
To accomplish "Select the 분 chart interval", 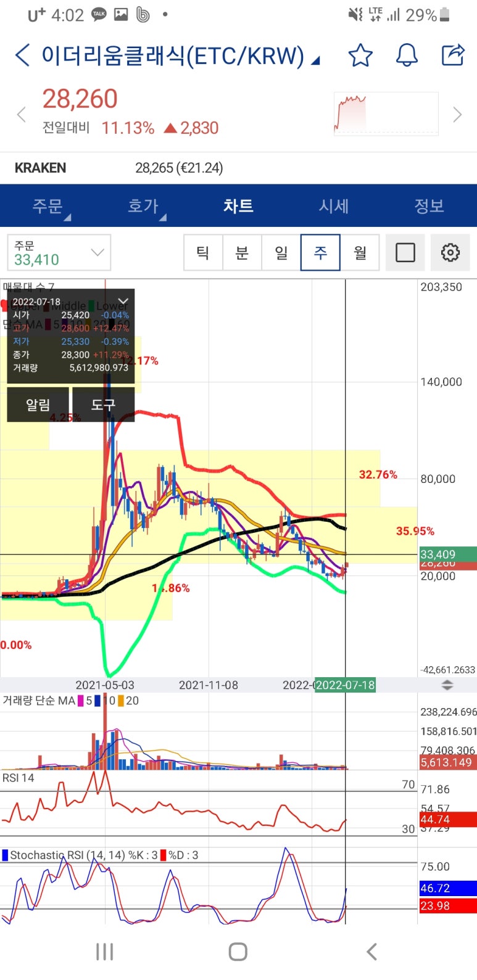I will (242, 253).
